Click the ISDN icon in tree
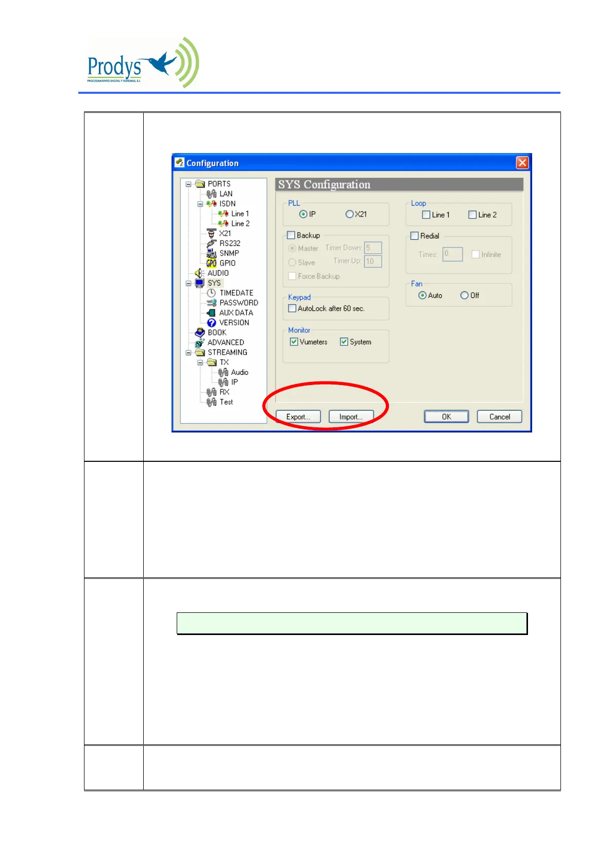613x868 pixels. (x=211, y=204)
